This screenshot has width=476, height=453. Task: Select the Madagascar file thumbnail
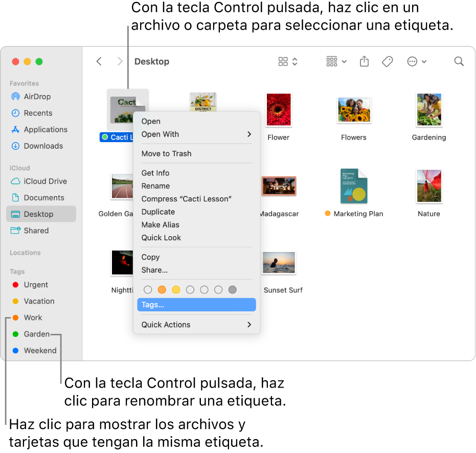click(x=279, y=186)
